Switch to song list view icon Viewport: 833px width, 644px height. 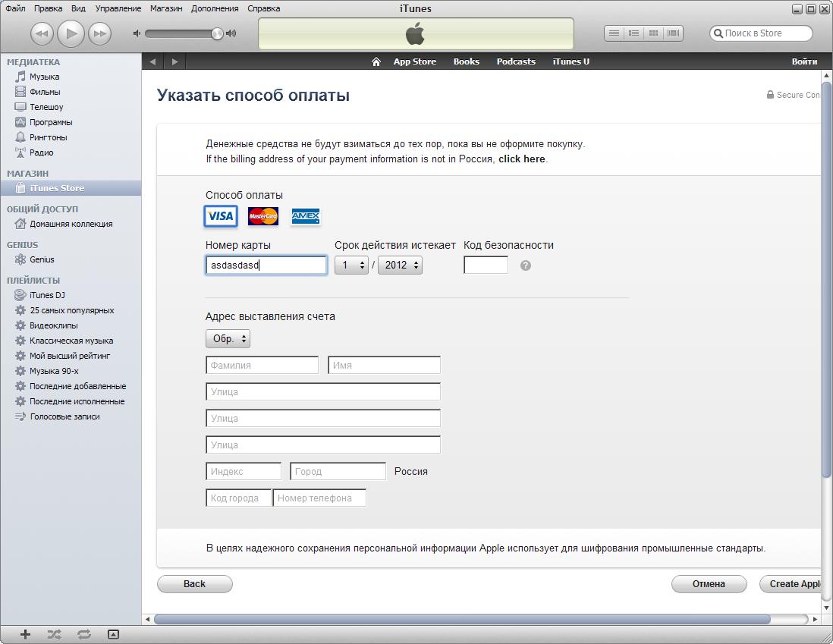click(x=614, y=33)
